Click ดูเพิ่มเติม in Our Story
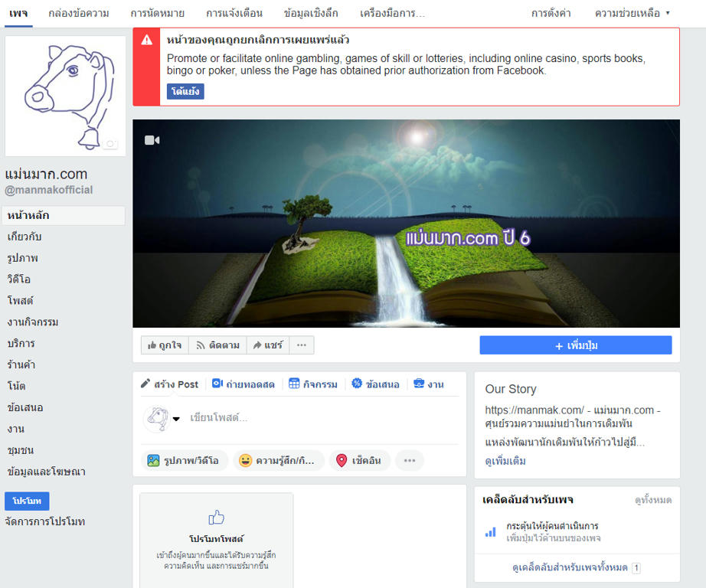706x588 pixels. point(505,461)
